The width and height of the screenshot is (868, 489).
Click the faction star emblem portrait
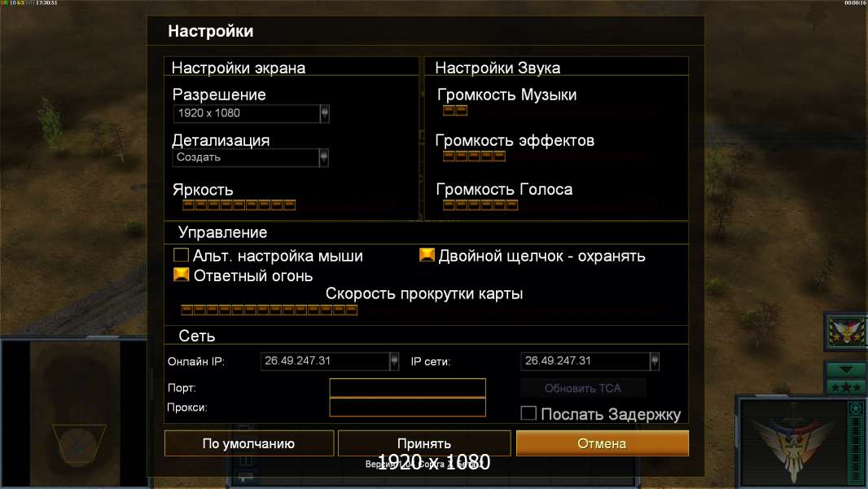794,443
